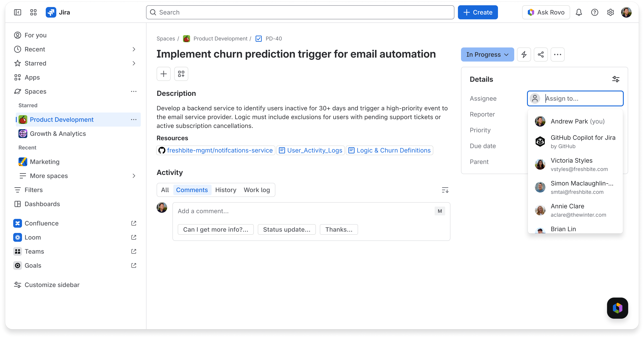The image size is (644, 338).
Task: Click the Assign to input field
Action: point(575,98)
